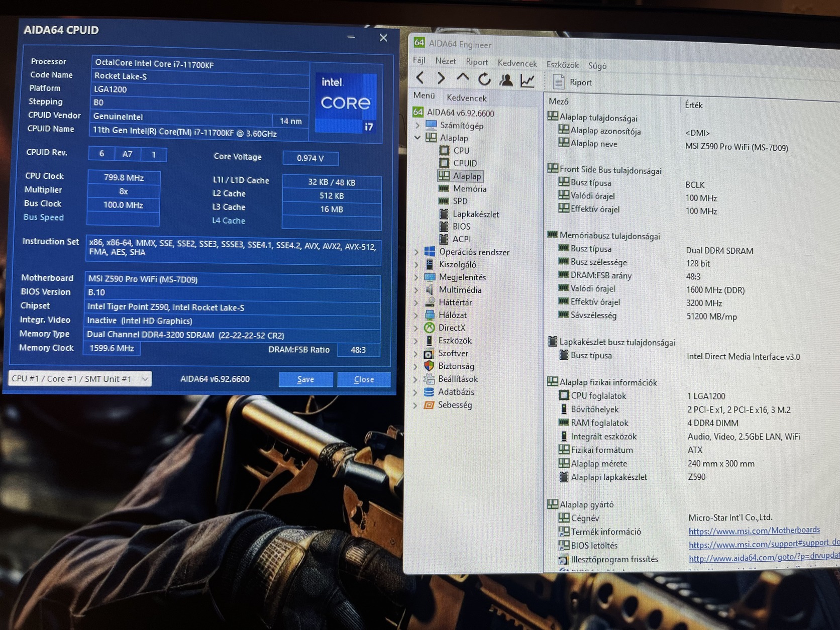
Task: Click the Kiszolgáló server icon
Action: pyautogui.click(x=430, y=264)
